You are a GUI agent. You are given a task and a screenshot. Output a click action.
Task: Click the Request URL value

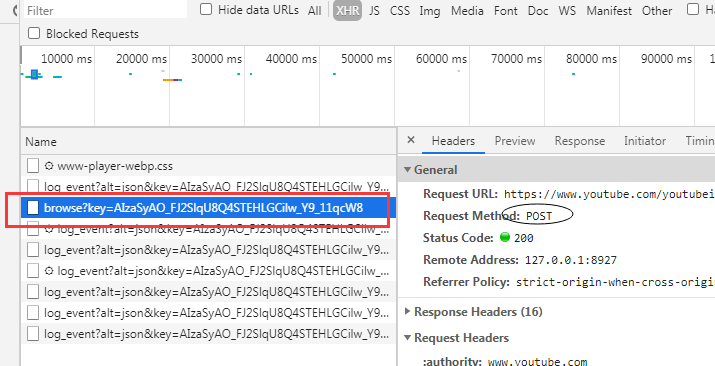point(609,195)
